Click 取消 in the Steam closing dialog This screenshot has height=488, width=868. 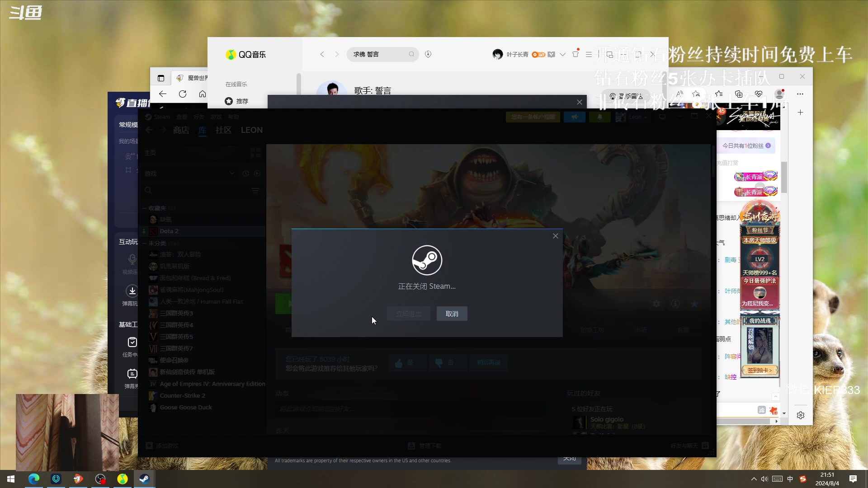coord(452,314)
